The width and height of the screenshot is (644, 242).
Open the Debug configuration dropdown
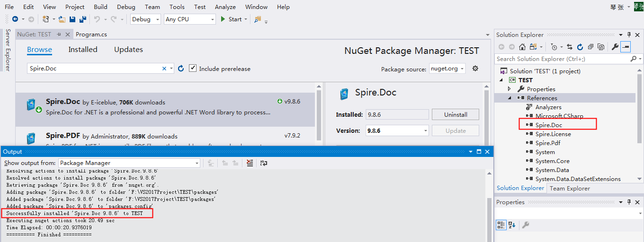pyautogui.click(x=146, y=19)
